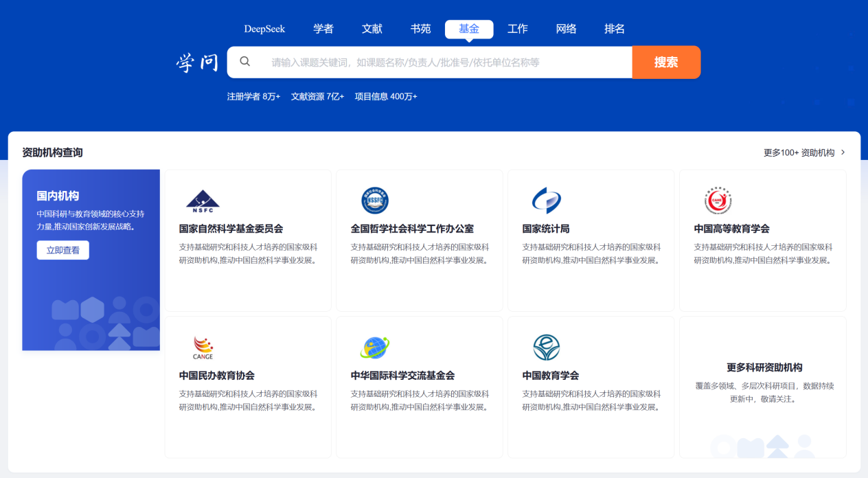The width and height of the screenshot is (868, 478).
Task: Switch to the DeepSeek tab
Action: tap(264, 29)
